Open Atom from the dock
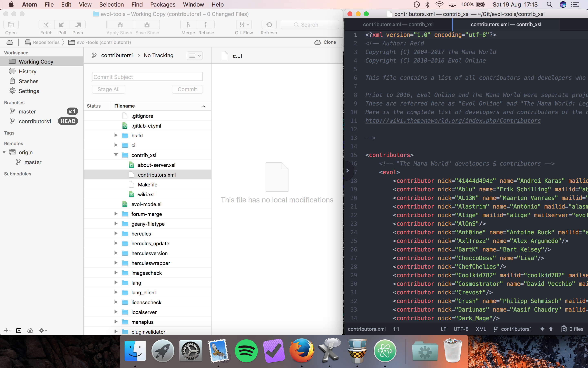Viewport: 588px width, 368px height. [x=385, y=351]
